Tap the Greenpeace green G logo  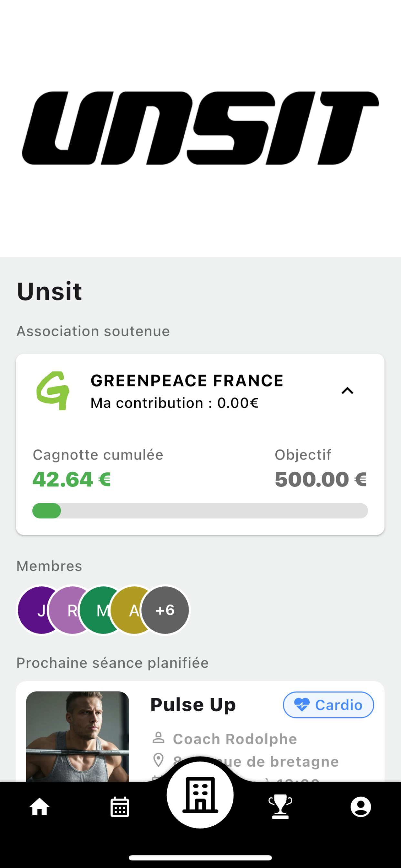pos(53,391)
